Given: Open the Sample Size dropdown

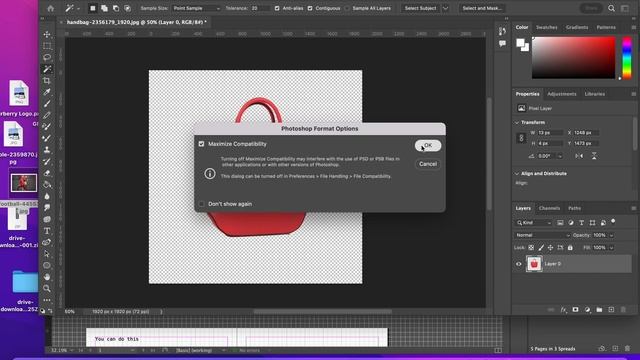Looking at the screenshot, I should pos(196,8).
